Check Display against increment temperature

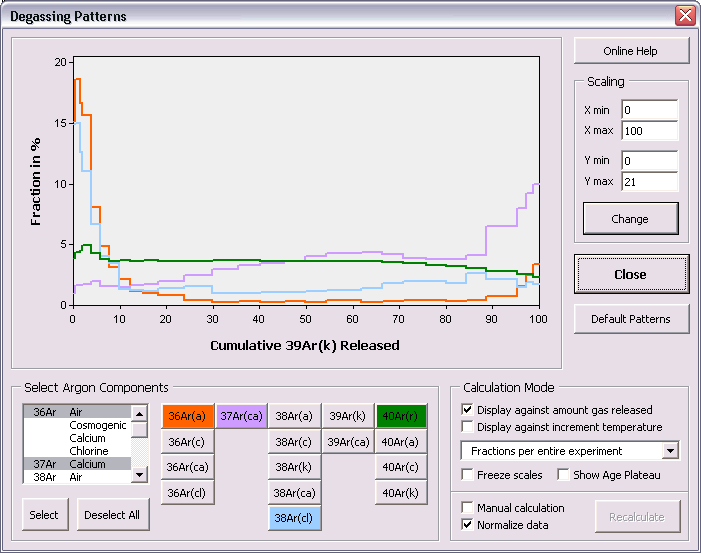pos(468,427)
